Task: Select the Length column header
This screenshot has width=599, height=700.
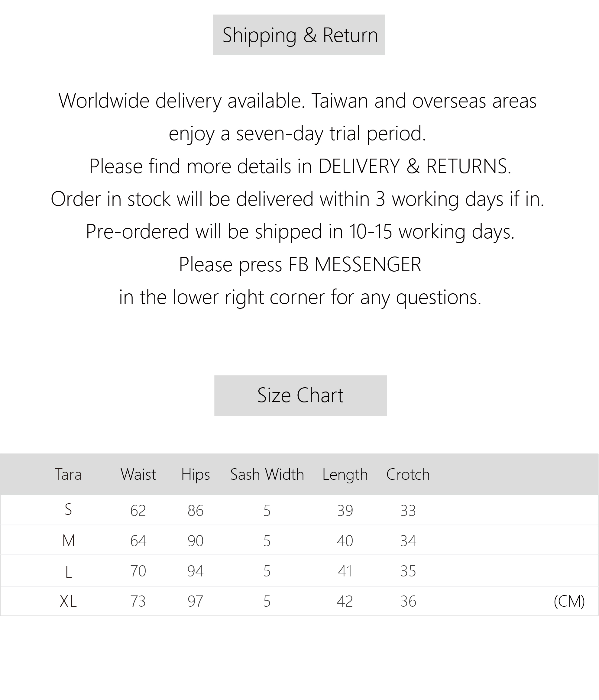Action: (345, 474)
